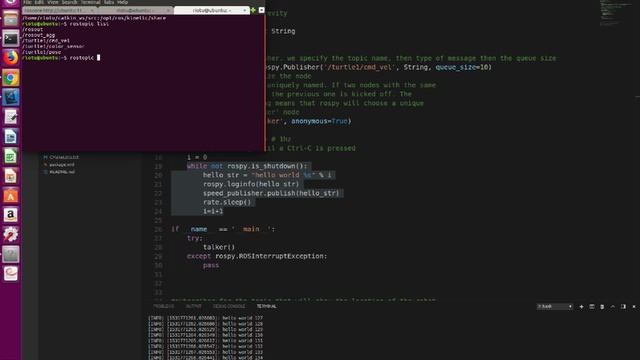Open System Settings from the dock
Image resolution: width=640 pixels, height=360 pixels.
coord(11,234)
